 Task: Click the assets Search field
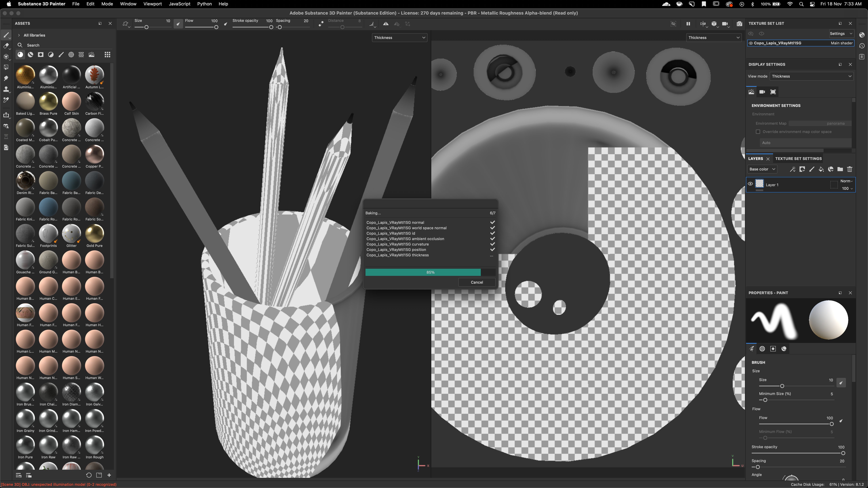click(x=64, y=45)
